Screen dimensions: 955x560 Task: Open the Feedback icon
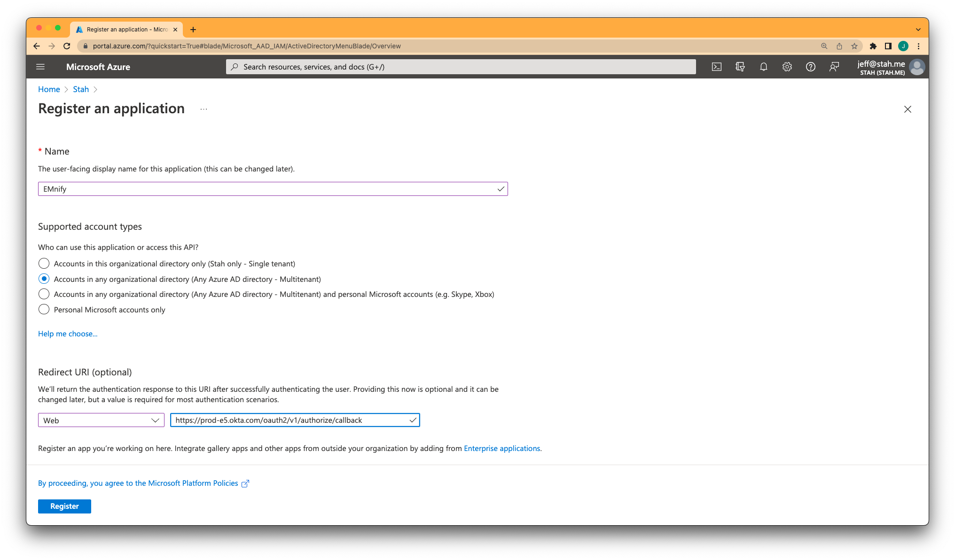834,67
